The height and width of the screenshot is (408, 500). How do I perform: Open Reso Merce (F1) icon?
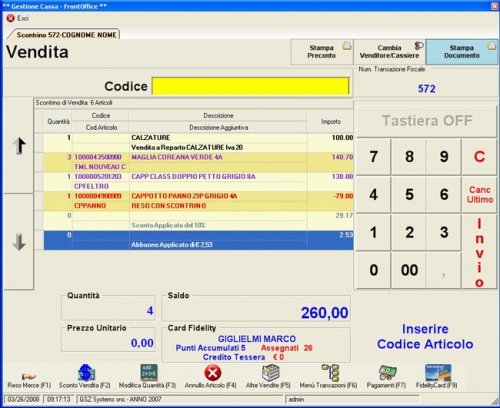pos(29,377)
